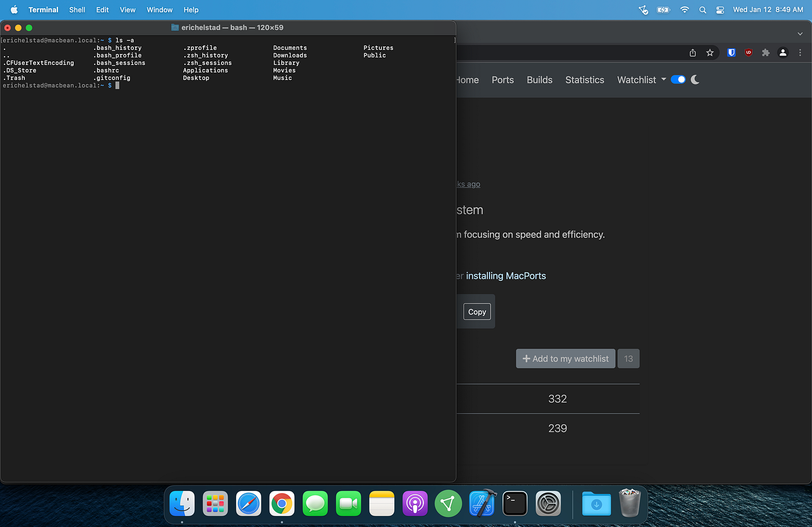Open System Preferences from the Dock

tap(548, 503)
